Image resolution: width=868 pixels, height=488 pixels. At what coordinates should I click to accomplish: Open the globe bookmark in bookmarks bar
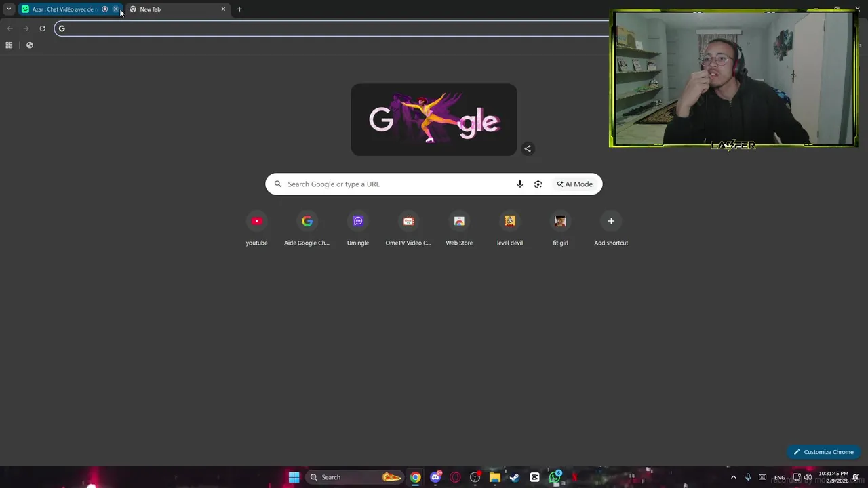[29, 45]
